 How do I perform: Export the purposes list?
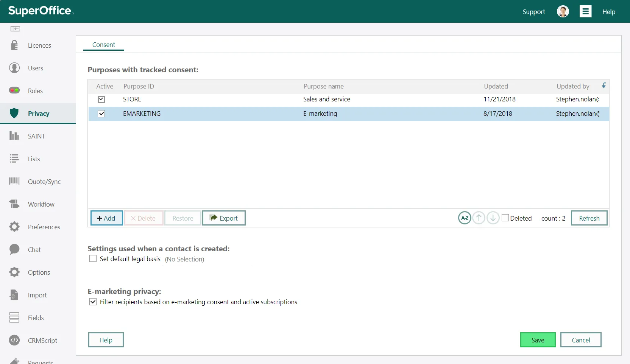coord(224,218)
